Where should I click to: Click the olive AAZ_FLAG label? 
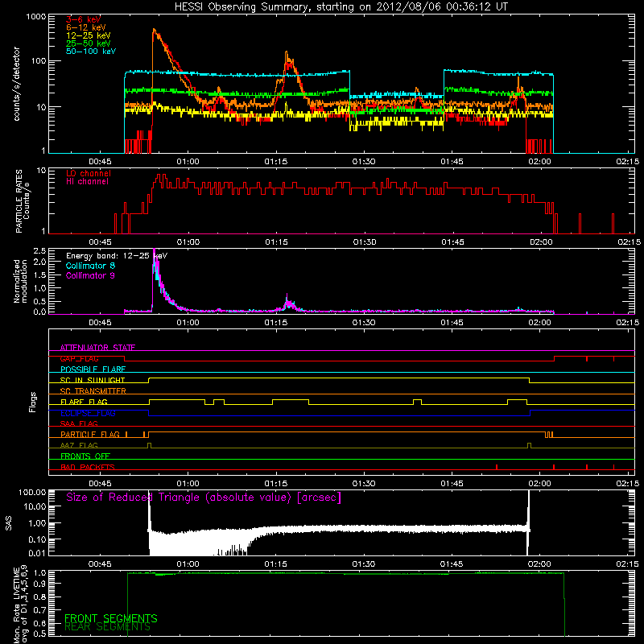79,445
